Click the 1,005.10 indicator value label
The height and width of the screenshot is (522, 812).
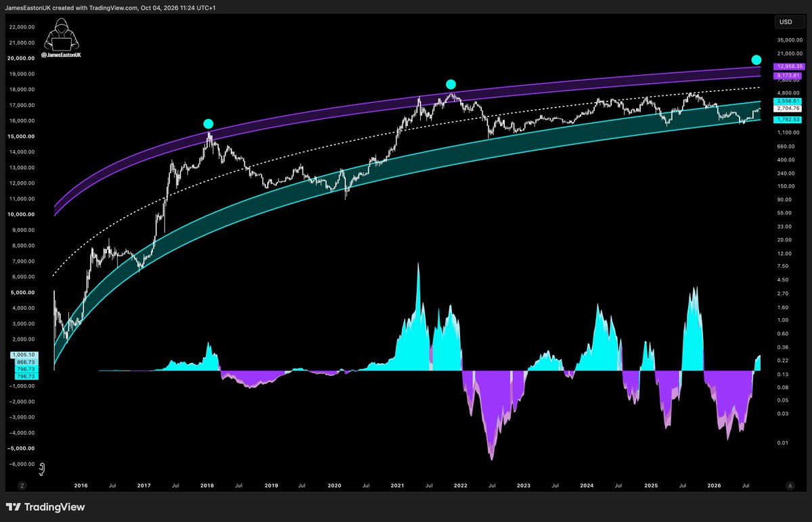point(23,354)
